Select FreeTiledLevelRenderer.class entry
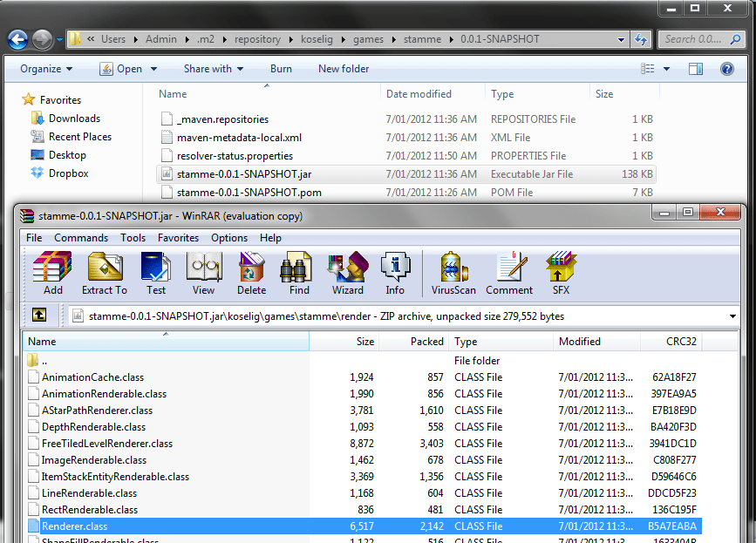The height and width of the screenshot is (543, 756). click(x=364, y=444)
